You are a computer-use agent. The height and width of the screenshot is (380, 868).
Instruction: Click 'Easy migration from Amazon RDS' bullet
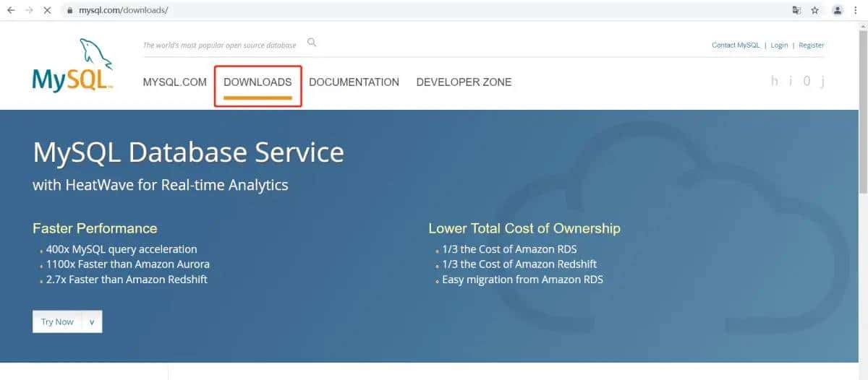click(x=522, y=280)
